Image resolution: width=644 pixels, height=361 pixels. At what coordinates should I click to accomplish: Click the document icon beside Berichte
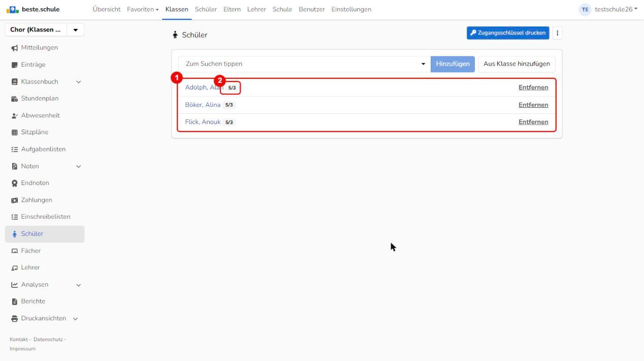coord(14,302)
